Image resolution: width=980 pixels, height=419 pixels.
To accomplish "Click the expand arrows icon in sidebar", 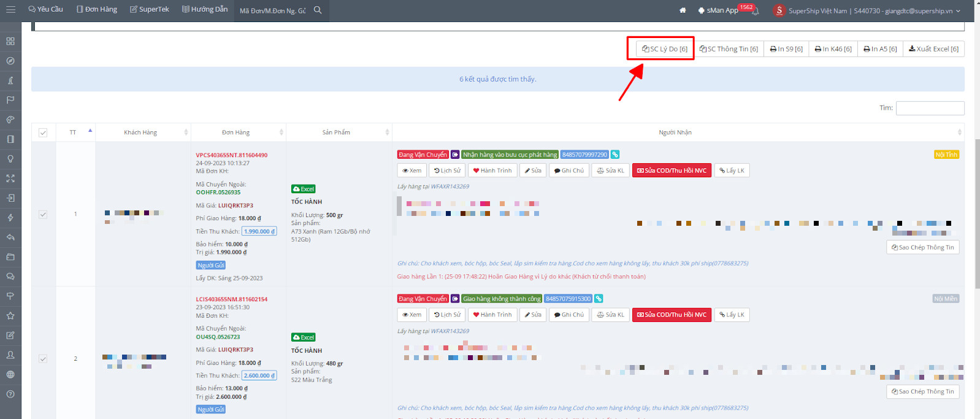I will tap(10, 179).
